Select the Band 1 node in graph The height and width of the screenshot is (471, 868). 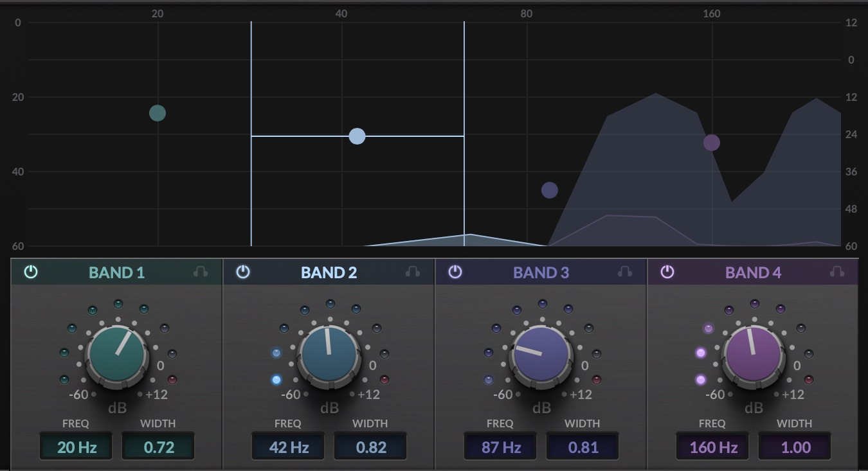point(158,113)
